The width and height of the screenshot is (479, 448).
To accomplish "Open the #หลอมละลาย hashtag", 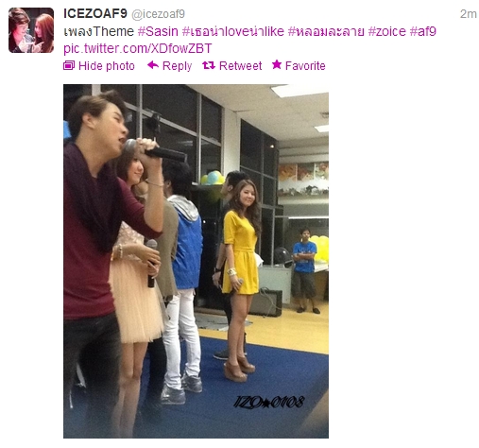I will 326,31.
